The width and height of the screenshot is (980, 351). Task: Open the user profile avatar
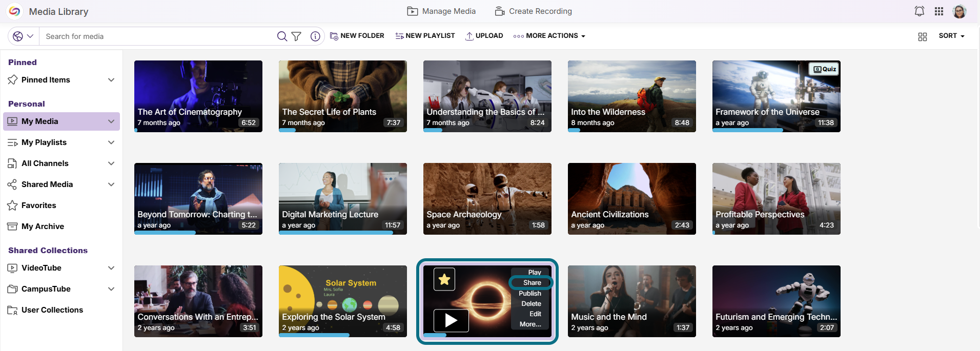click(959, 11)
